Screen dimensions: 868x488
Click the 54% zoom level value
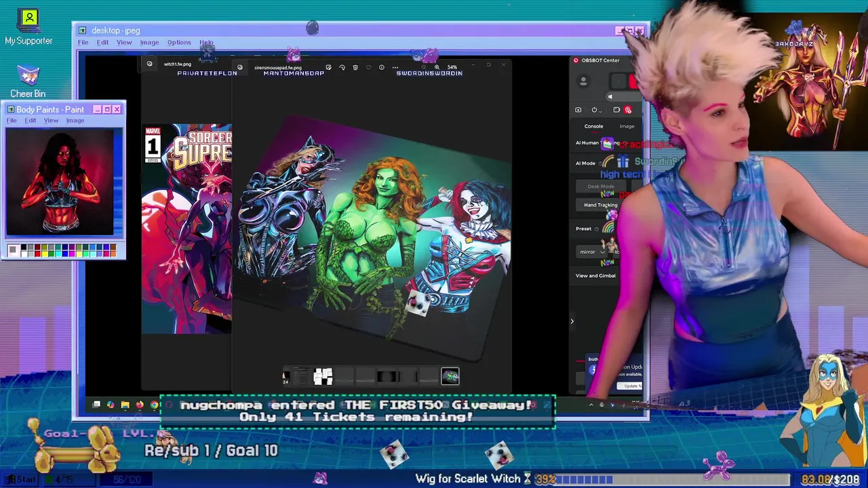[x=452, y=67]
